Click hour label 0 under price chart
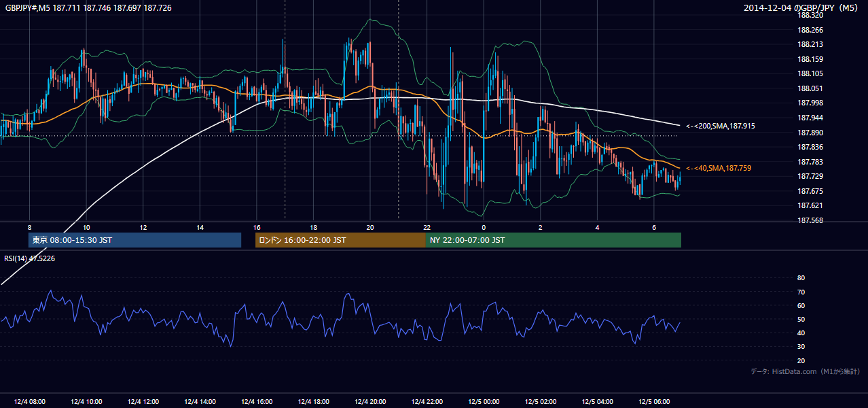 tap(484, 227)
